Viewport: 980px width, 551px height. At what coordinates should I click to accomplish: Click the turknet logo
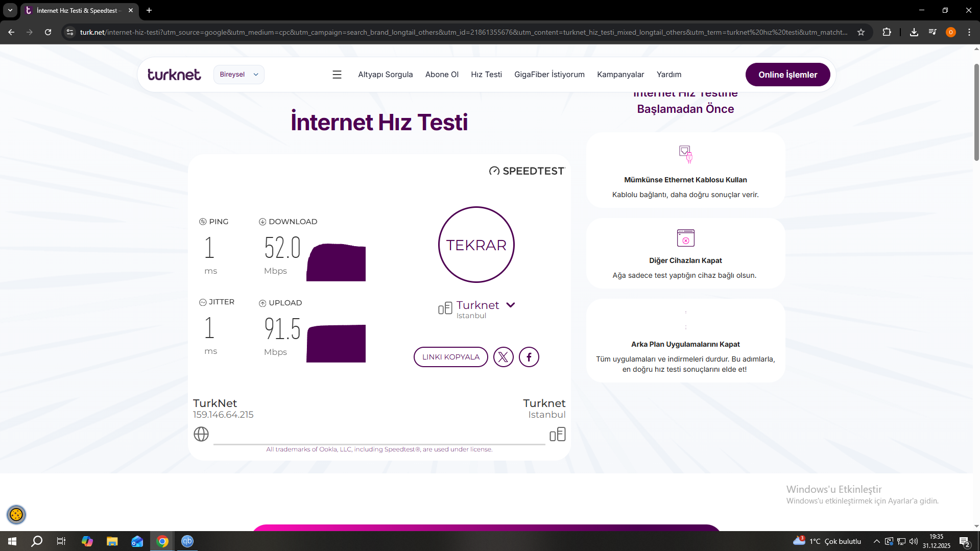174,75
